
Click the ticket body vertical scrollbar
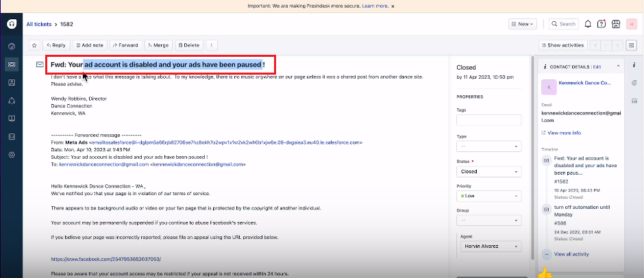[533, 158]
